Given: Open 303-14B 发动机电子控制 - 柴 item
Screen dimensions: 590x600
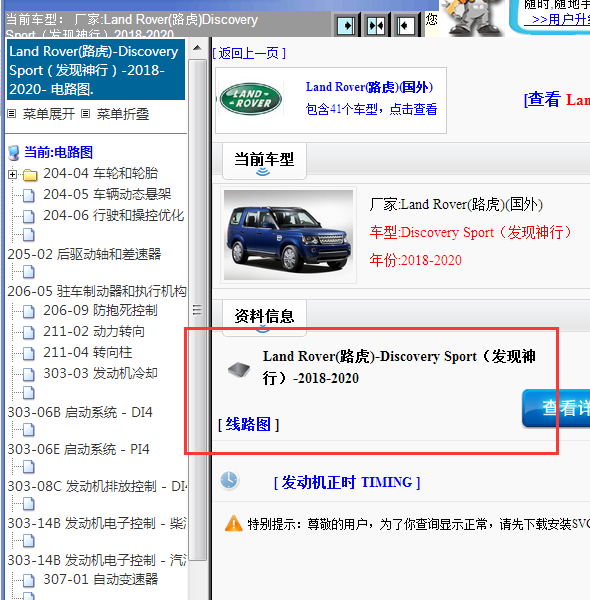Looking at the screenshot, I should pos(97,523).
